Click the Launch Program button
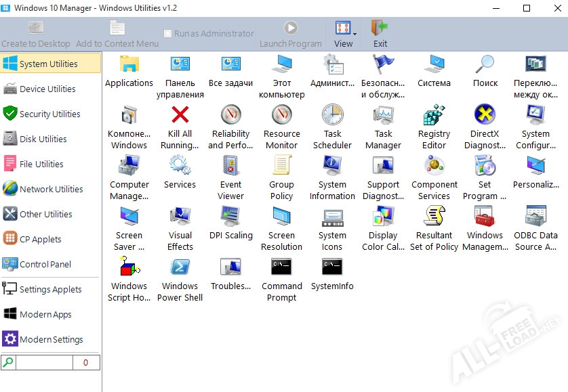Viewport: 568px width, 392px height. click(x=291, y=34)
